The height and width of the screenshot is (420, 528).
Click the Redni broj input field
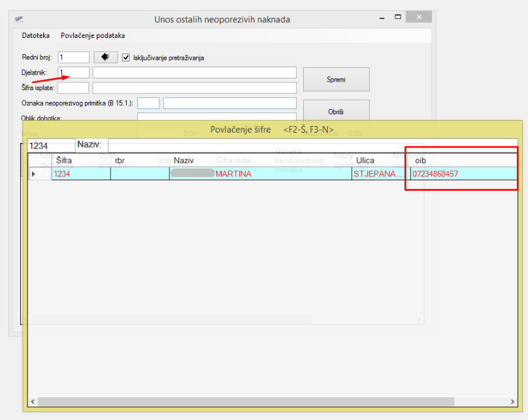pyautogui.click(x=73, y=57)
